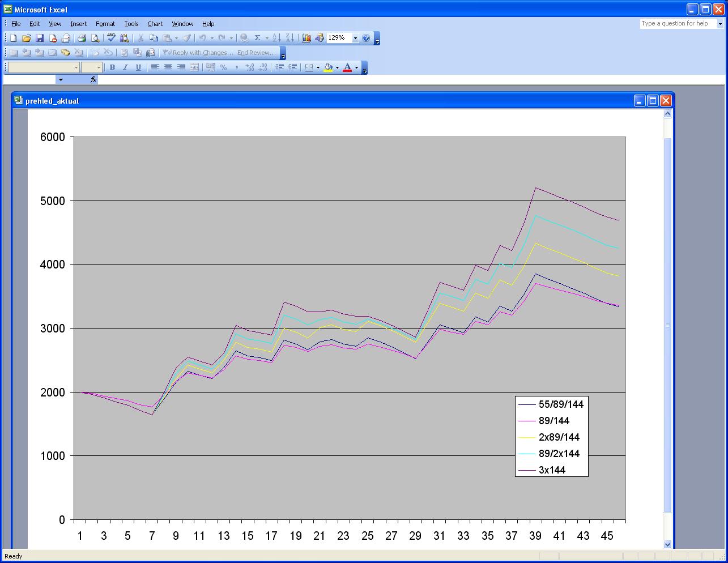Open Print Preview from the toolbar
This screenshot has width=728, height=563.
point(95,38)
